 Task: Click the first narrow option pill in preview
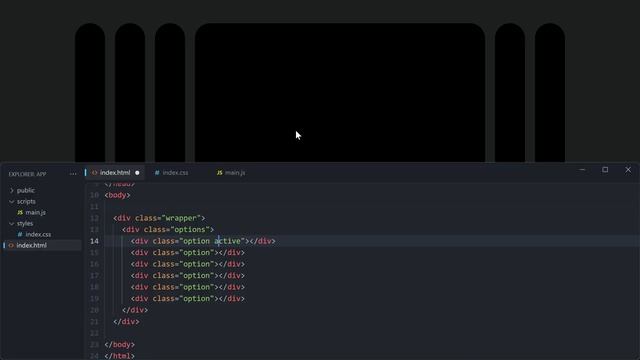90,93
